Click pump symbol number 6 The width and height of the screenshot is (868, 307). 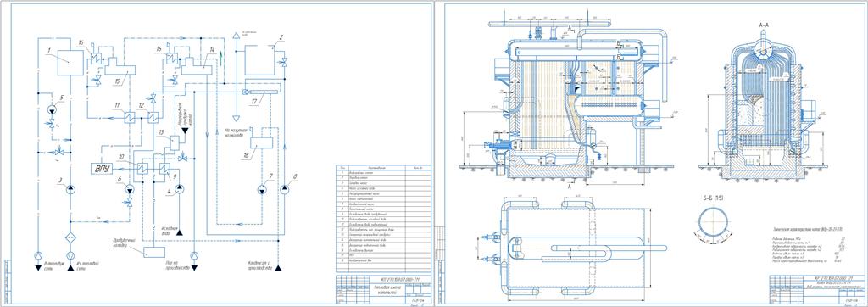[x=129, y=189]
